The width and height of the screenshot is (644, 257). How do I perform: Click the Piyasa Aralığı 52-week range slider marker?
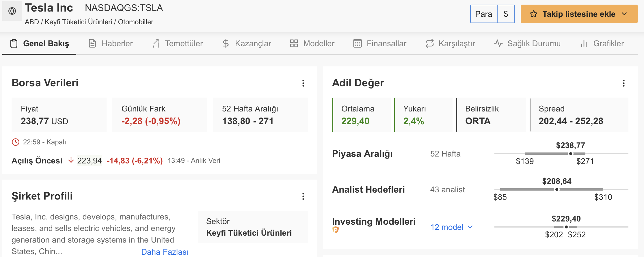(571, 154)
